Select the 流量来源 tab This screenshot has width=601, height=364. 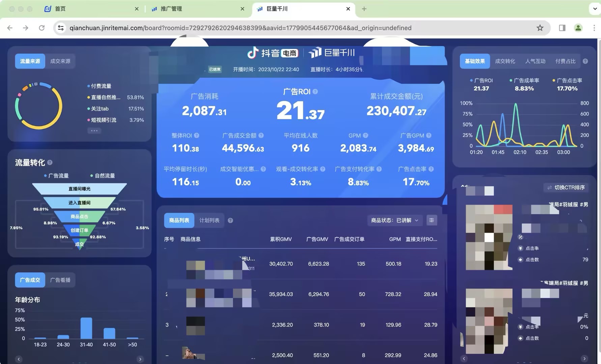tap(30, 61)
